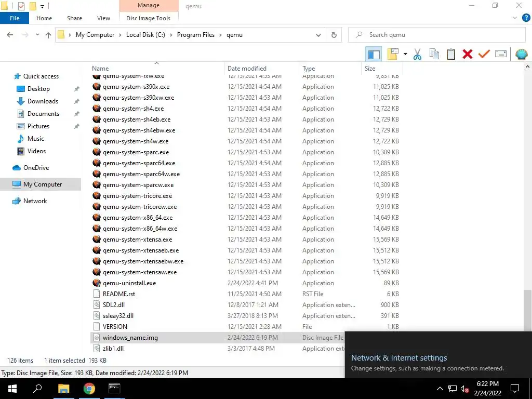Click the Copy icon in the toolbar
532x399 pixels.
click(434, 54)
